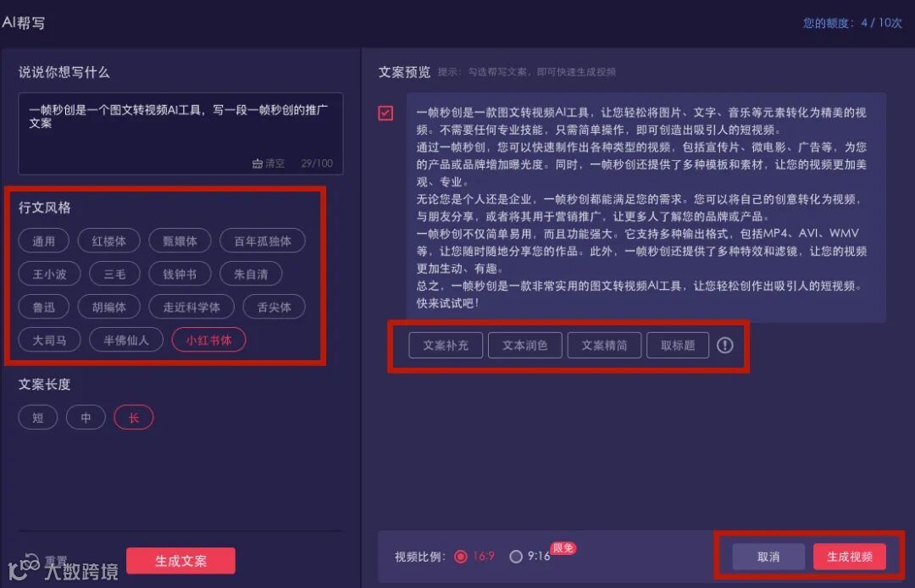Click the 限免 badge
The image size is (915, 588).
click(x=563, y=547)
